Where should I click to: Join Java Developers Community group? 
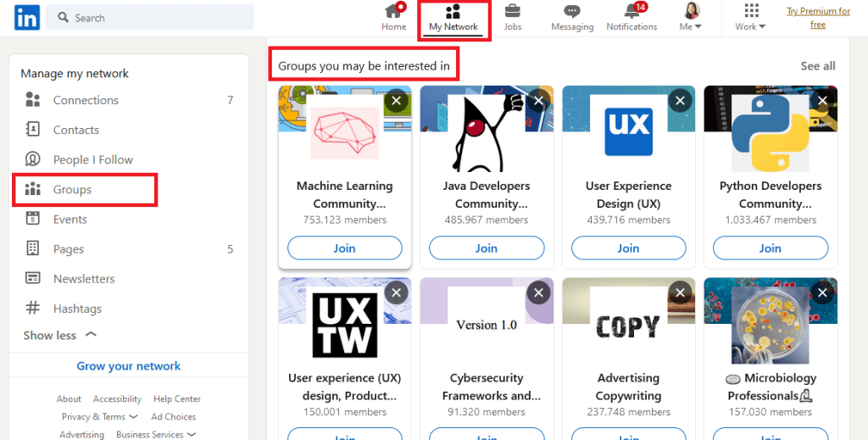click(x=487, y=248)
